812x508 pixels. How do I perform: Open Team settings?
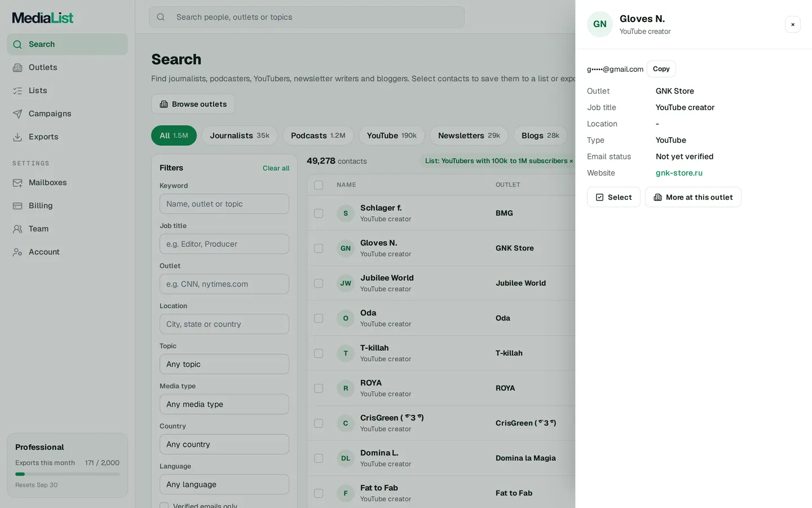click(x=67, y=229)
